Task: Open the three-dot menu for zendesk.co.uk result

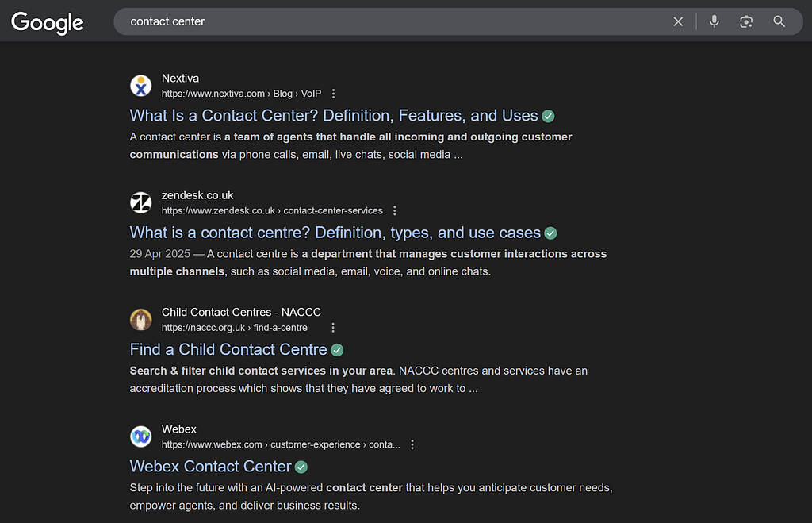Action: coord(395,211)
